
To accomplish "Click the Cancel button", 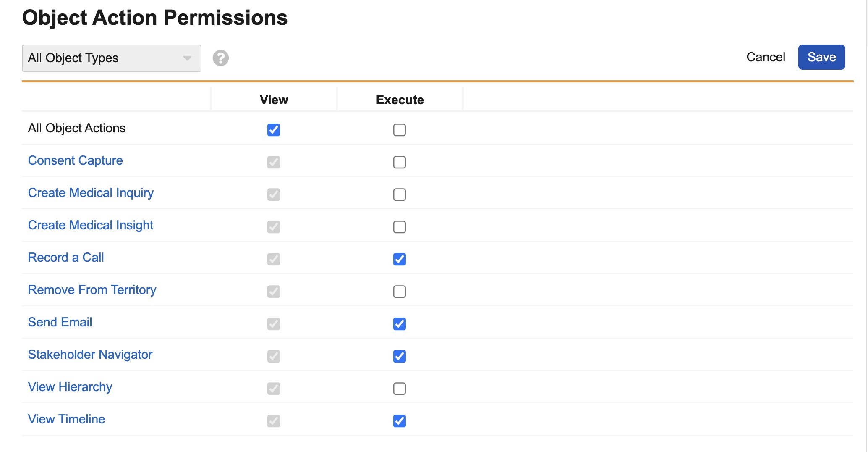I will tap(765, 57).
